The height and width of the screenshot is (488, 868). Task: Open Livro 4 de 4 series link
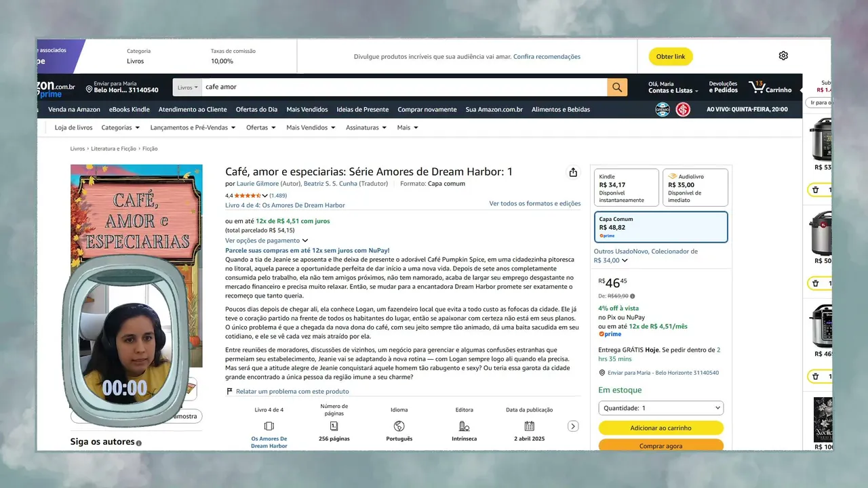click(285, 205)
